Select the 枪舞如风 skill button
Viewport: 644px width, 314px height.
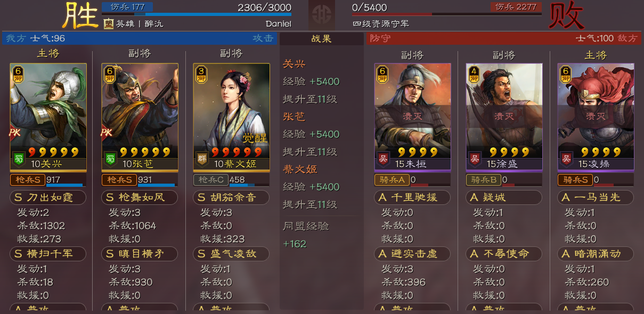(140, 197)
